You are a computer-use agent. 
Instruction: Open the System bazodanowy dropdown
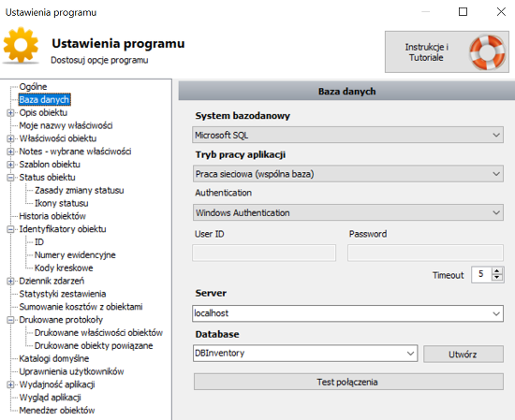coord(347,135)
